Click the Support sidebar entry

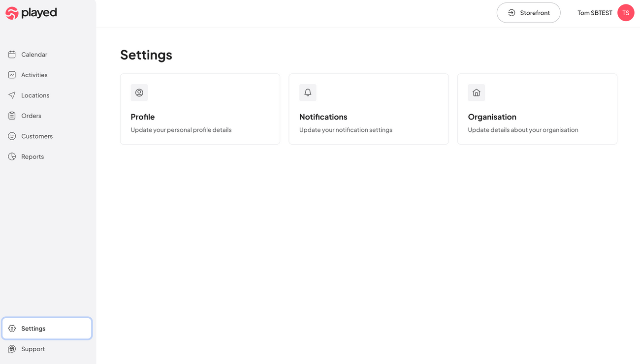[32, 348]
